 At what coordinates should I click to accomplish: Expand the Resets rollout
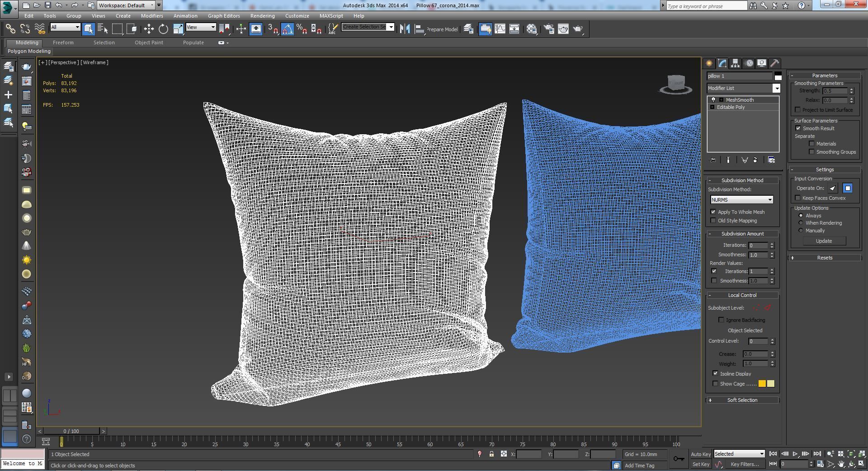(x=825, y=258)
